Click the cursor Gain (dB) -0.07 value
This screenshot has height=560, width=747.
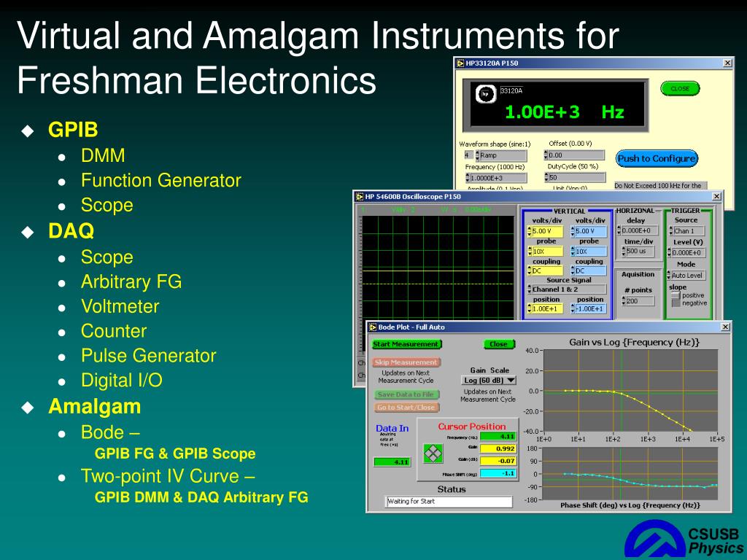coord(498,461)
